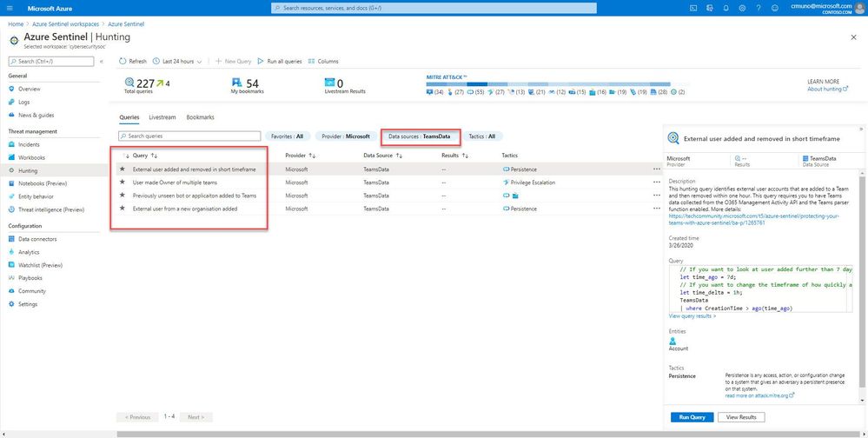Click the Search queries field
Screen dimensions: 868x438
click(189, 136)
